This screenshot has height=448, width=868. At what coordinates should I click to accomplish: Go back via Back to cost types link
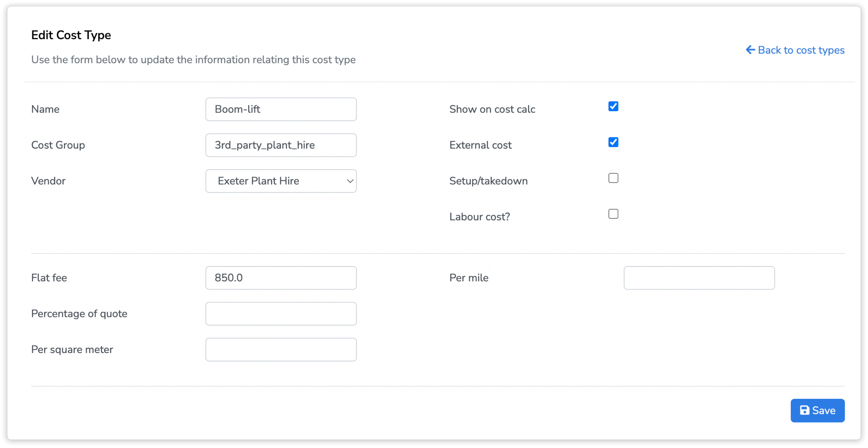(801, 50)
